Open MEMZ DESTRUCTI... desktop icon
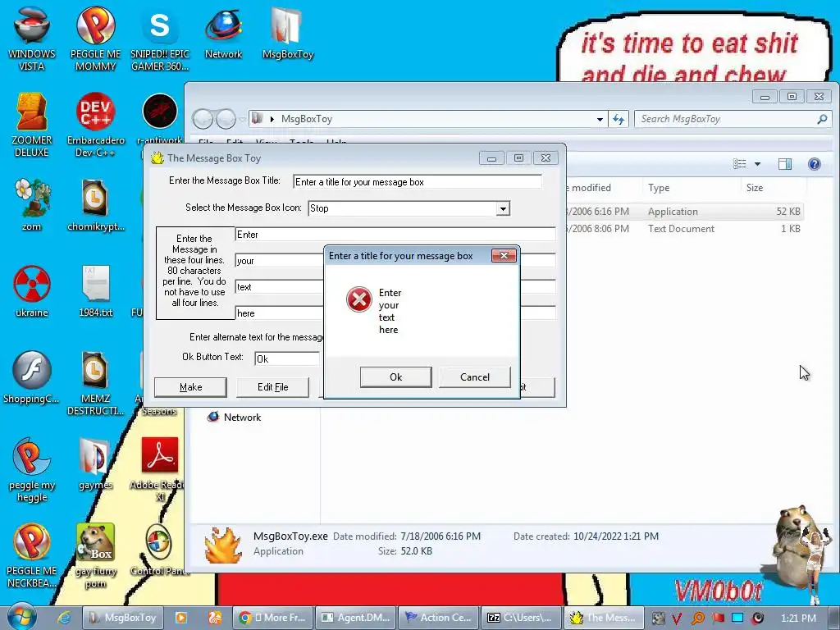The height and width of the screenshot is (630, 840). pyautogui.click(x=95, y=382)
